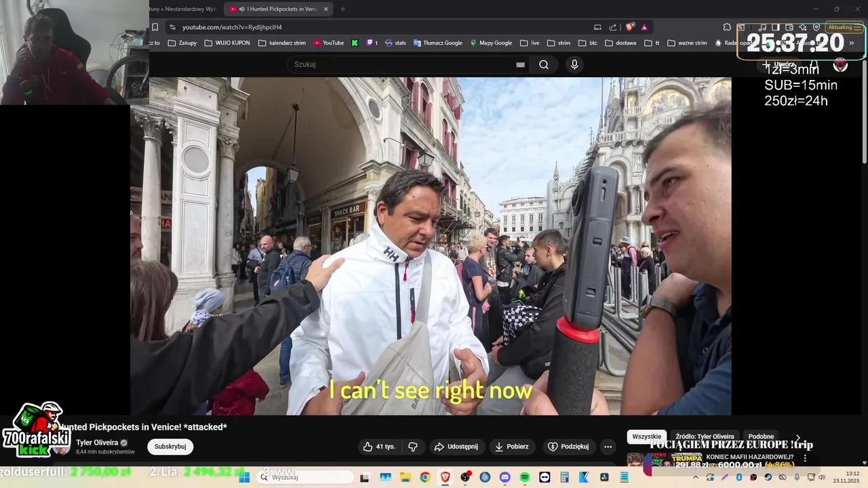Open Tyler Oliveira channel name
Viewport: 868px width, 488px height.
click(x=97, y=443)
